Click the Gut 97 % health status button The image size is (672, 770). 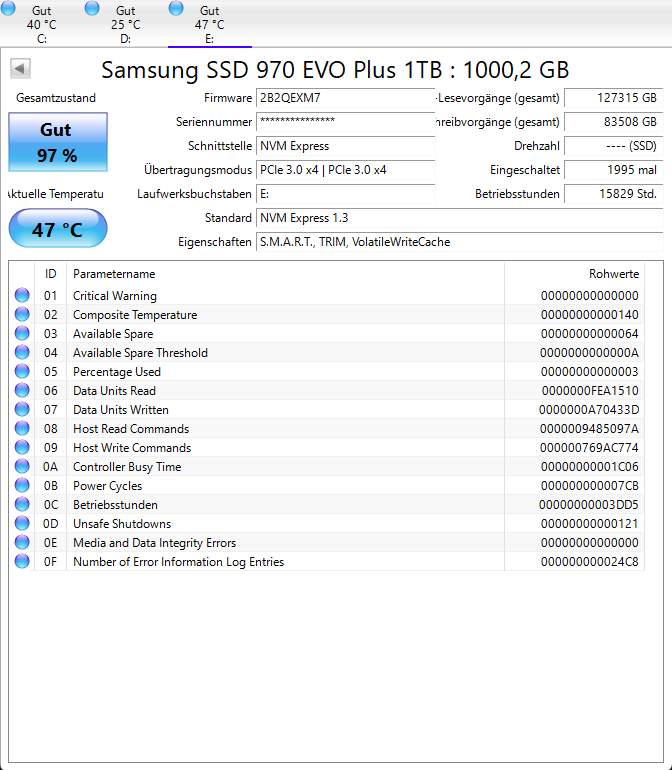(57, 142)
